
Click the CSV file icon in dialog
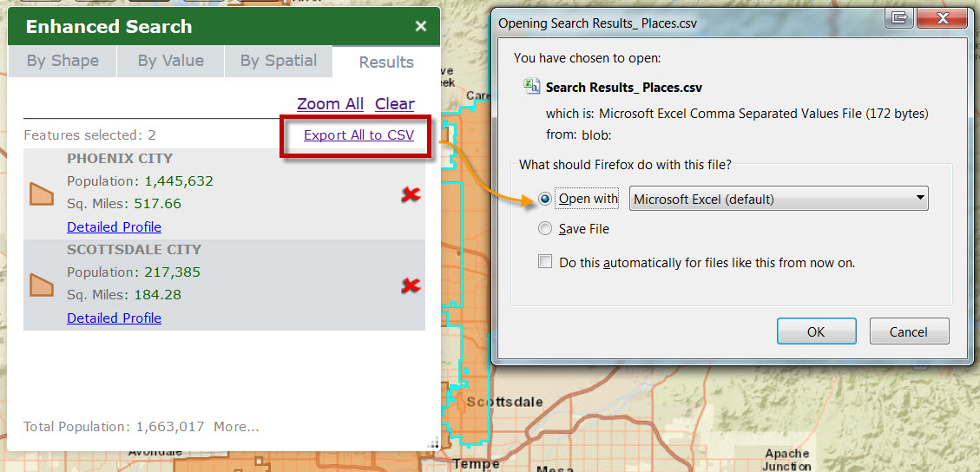coord(532,87)
